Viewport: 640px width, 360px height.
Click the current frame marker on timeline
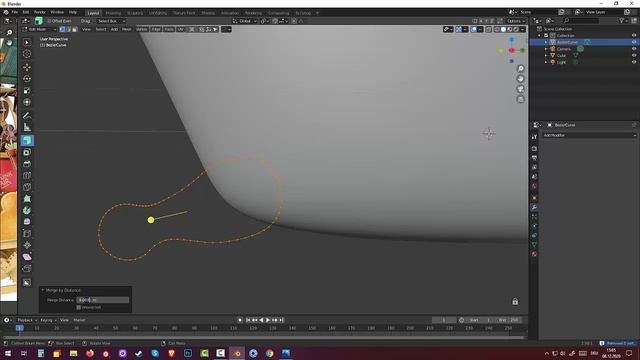[x=19, y=328]
